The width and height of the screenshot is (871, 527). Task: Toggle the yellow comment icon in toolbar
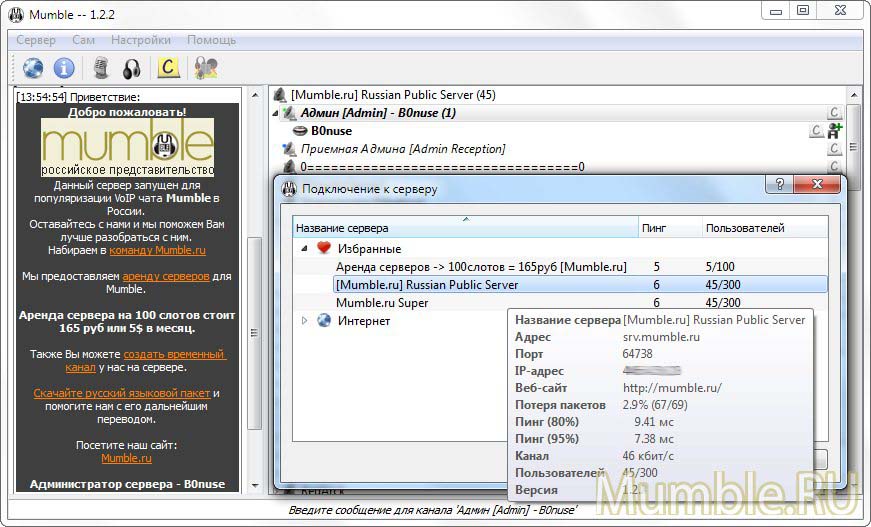pos(169,68)
